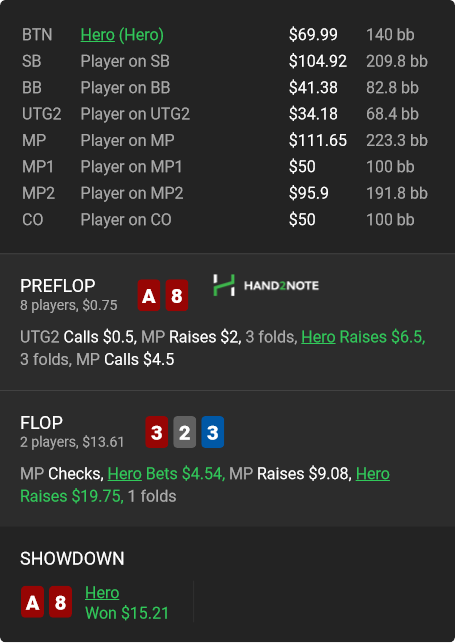Click the FLOP section heading

pyautogui.click(x=41, y=422)
